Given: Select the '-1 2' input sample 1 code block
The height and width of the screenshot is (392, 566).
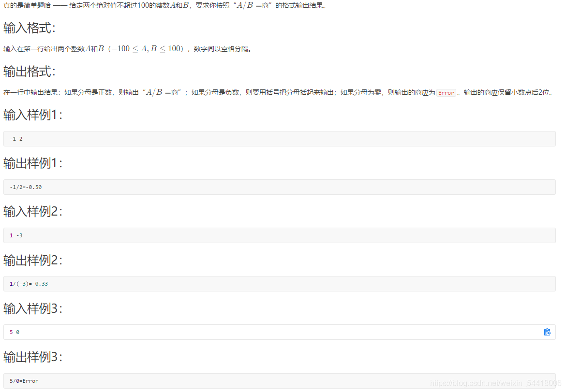Looking at the screenshot, I should 280,139.
